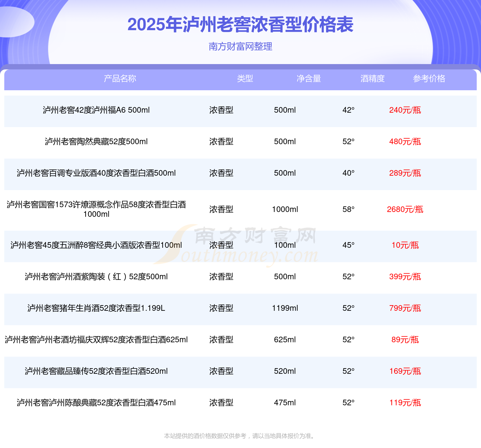Image resolution: width=481 pixels, height=448 pixels.
Task: Select the 参考价格 column header
Action: (429, 78)
